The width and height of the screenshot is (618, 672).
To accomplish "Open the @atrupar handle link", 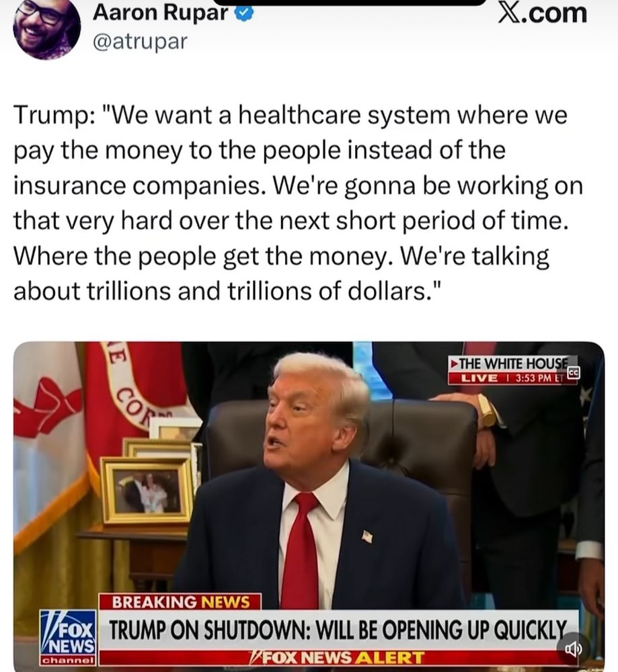I will pos(141,42).
